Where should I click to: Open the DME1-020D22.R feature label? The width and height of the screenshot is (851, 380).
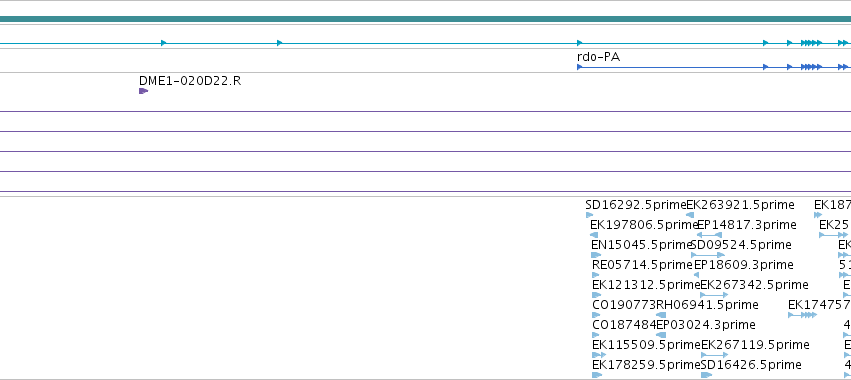pos(190,81)
